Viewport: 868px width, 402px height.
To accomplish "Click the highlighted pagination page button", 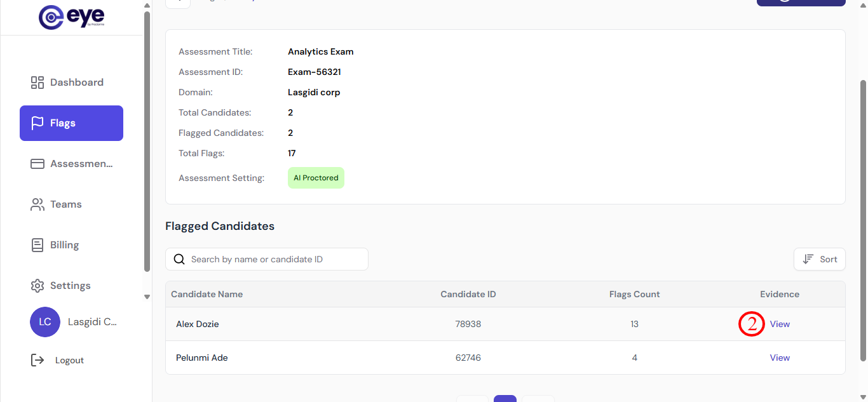I will (x=505, y=399).
